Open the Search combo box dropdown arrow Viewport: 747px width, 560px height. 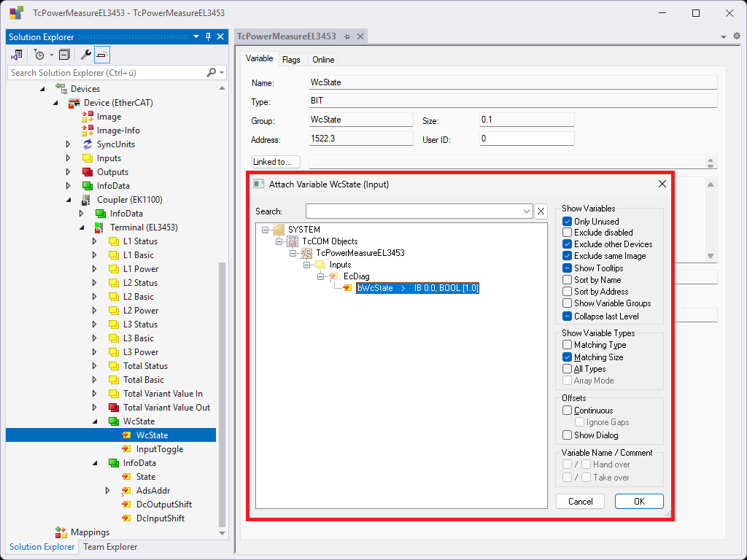(x=527, y=211)
